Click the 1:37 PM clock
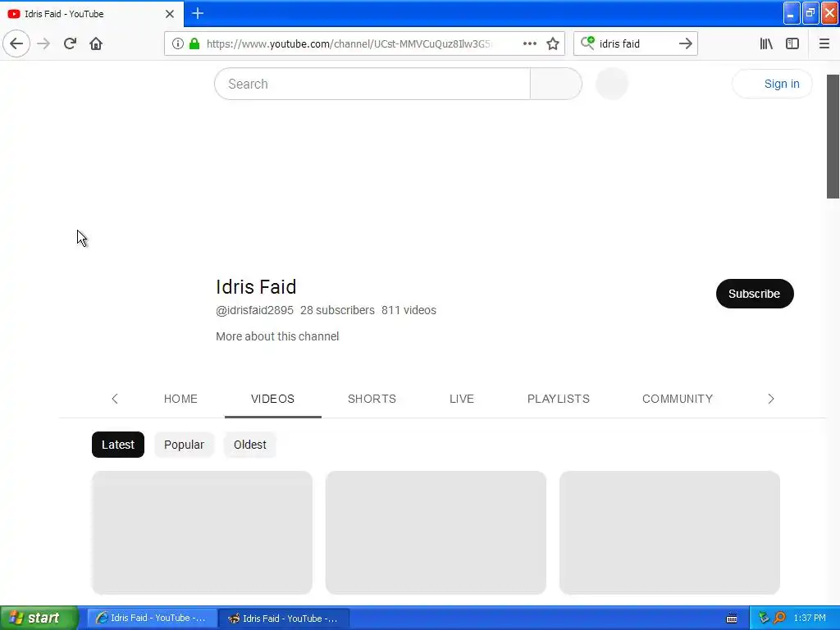The height and width of the screenshot is (630, 840). coord(810,619)
